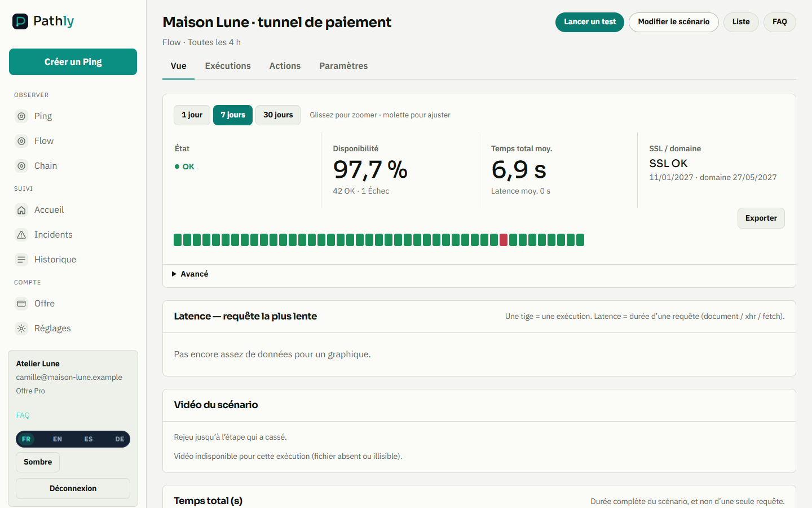Open the sidebar FAQ link
This screenshot has height=508, width=812.
tap(23, 415)
